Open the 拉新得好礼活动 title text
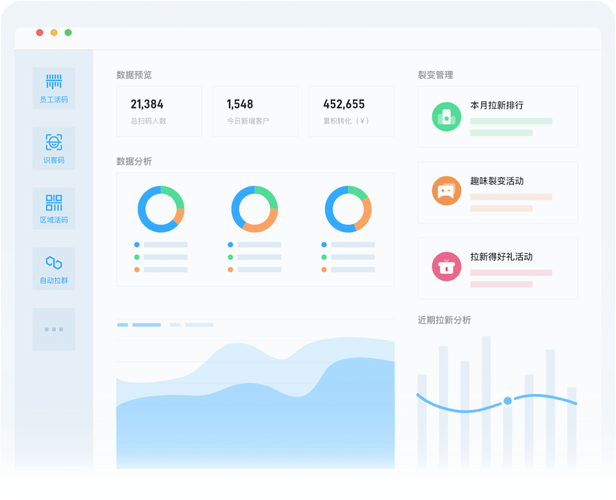The image size is (616, 500). point(501,257)
